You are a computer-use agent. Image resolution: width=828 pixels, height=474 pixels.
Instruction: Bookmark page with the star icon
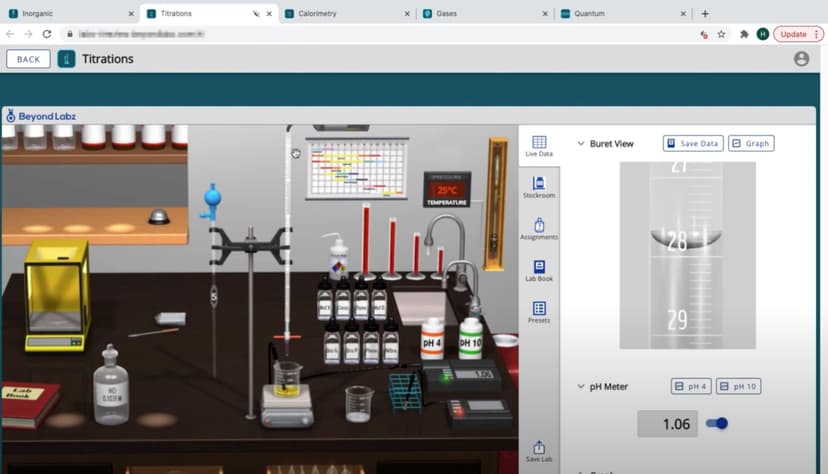click(721, 34)
